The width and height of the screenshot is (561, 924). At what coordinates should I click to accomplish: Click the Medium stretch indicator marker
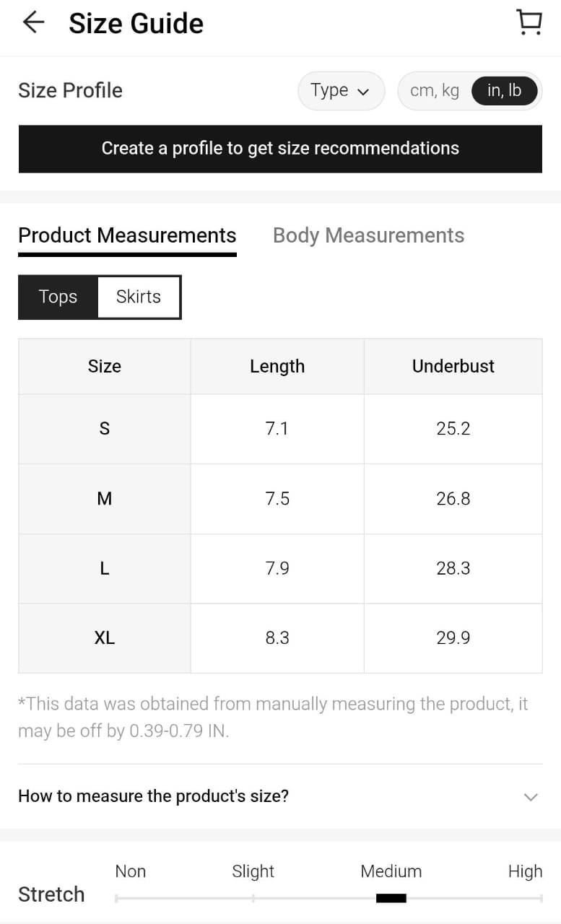click(x=391, y=898)
